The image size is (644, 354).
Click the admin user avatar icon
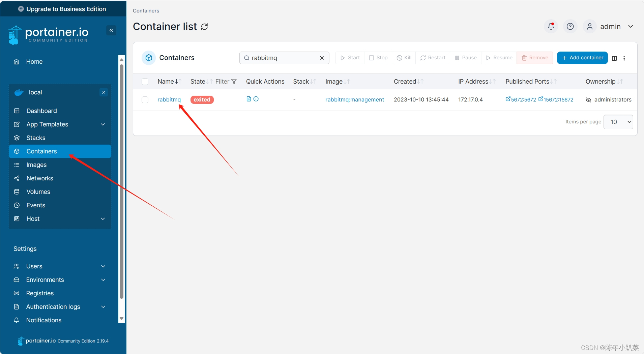[x=590, y=26]
